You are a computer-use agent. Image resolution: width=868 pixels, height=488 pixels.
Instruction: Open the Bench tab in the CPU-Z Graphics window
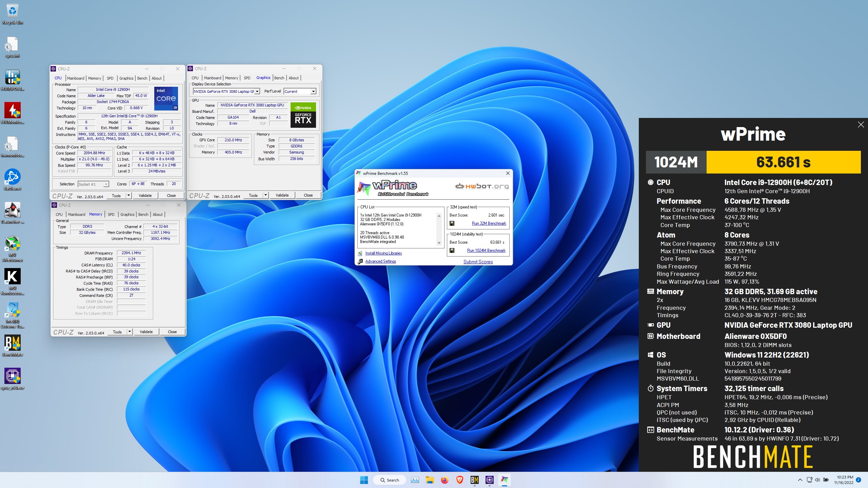pyautogui.click(x=279, y=78)
